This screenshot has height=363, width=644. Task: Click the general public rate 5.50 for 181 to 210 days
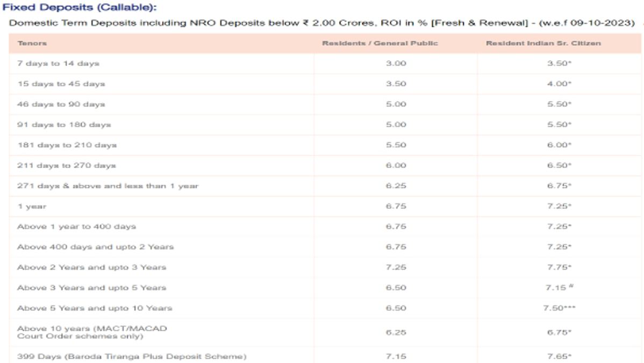[396, 145]
